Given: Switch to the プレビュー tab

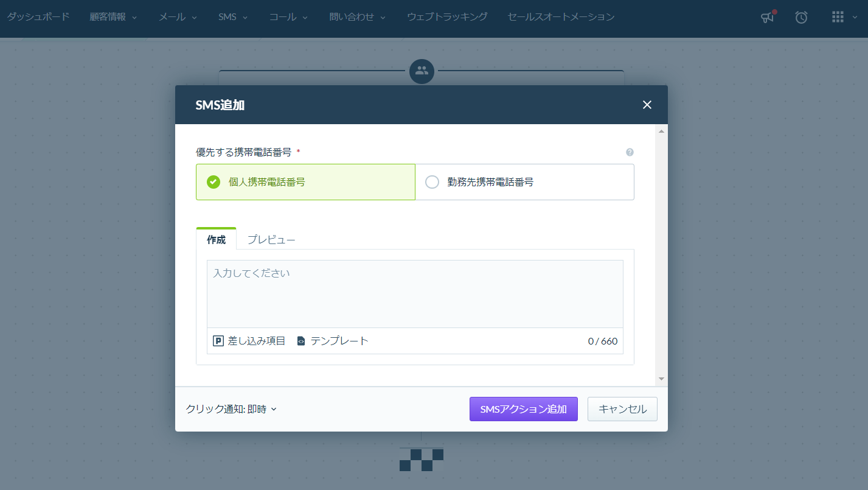Looking at the screenshot, I should pyautogui.click(x=271, y=240).
